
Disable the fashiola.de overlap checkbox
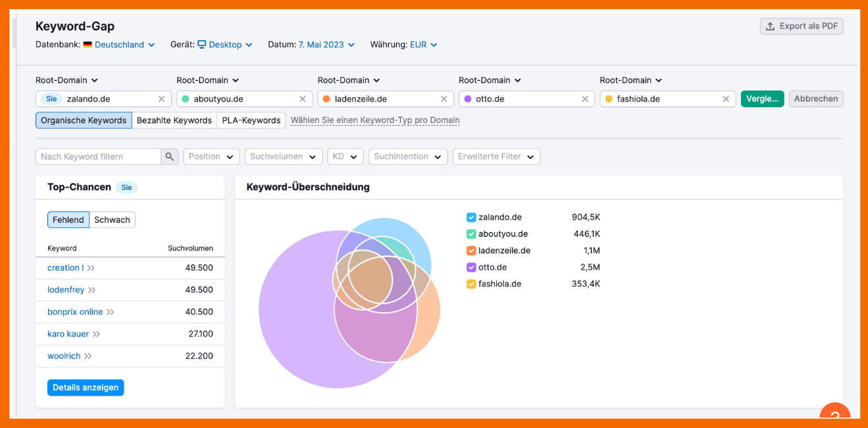point(471,284)
